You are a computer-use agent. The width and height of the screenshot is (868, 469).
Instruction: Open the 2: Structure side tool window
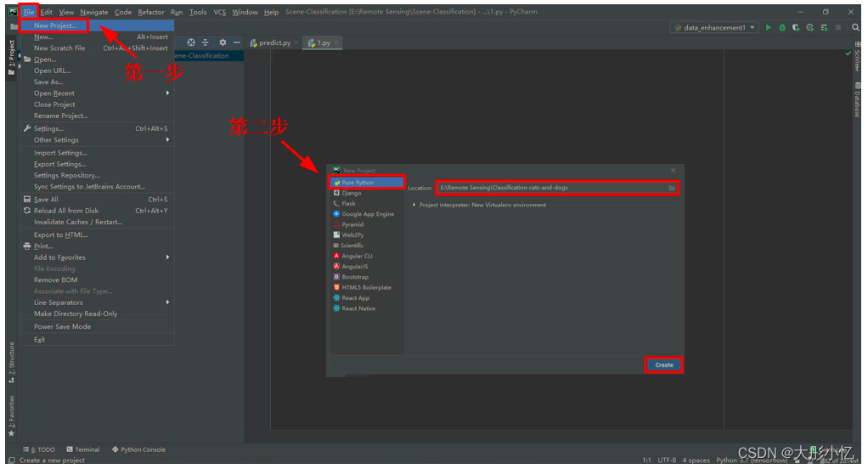point(11,362)
